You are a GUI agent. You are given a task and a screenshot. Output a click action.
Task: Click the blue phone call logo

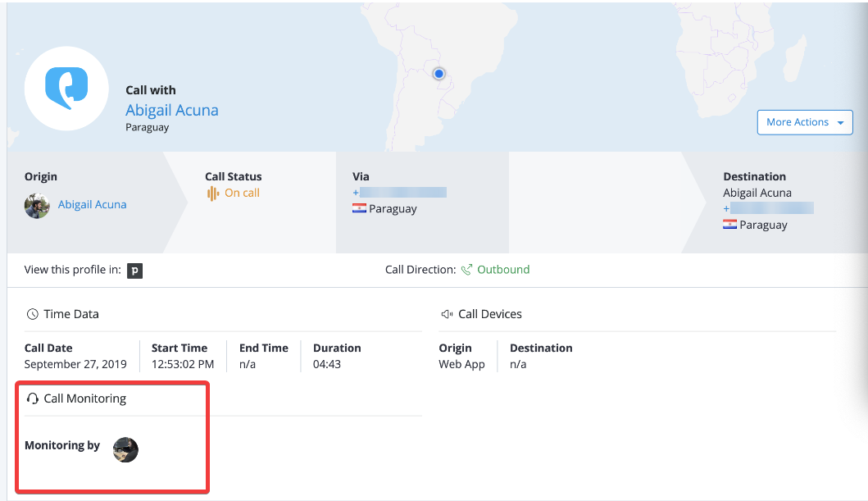(x=66, y=89)
